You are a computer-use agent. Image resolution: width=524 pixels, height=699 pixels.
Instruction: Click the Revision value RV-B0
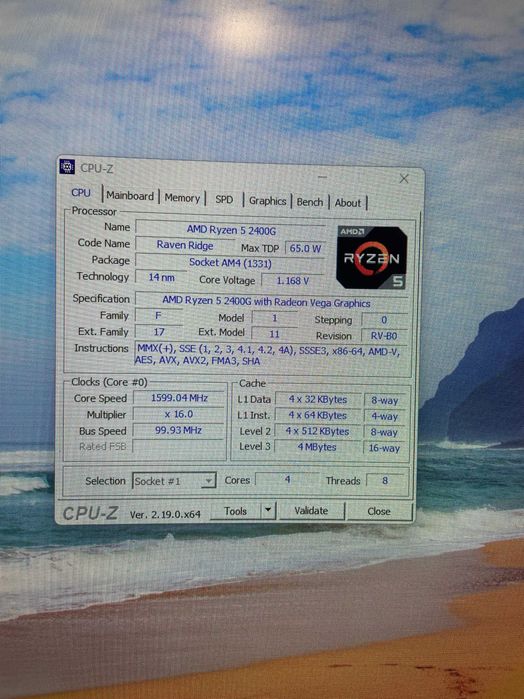[x=384, y=336]
